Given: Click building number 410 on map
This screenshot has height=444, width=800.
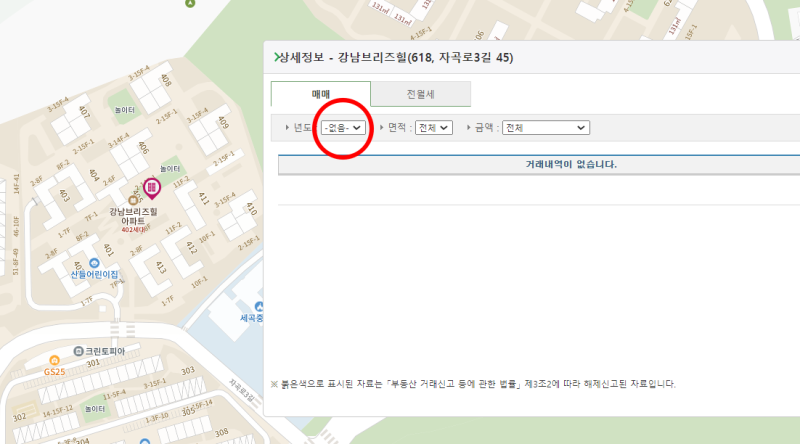Looking at the screenshot, I should point(251,209).
